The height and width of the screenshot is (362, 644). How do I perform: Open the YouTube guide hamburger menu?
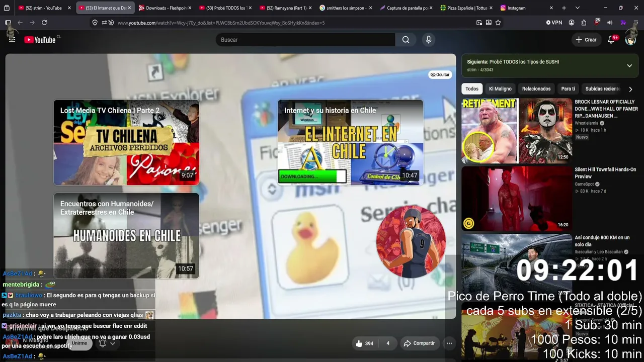tap(12, 40)
